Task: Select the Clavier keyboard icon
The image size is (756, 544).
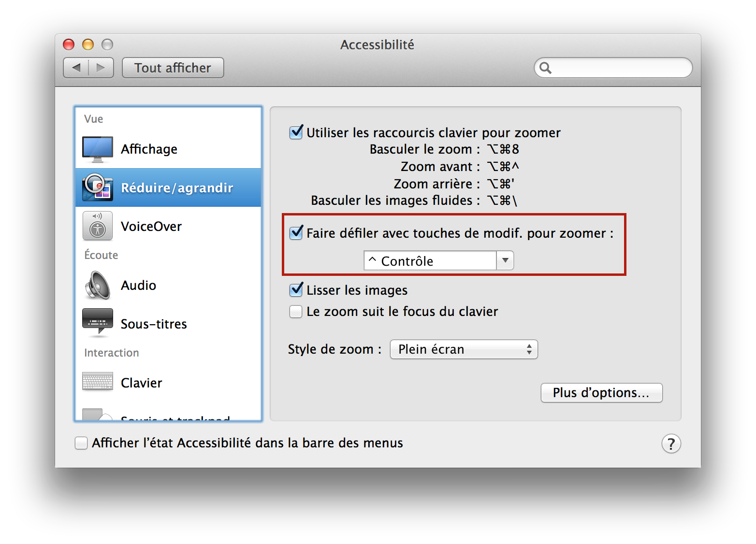Action: tap(98, 382)
